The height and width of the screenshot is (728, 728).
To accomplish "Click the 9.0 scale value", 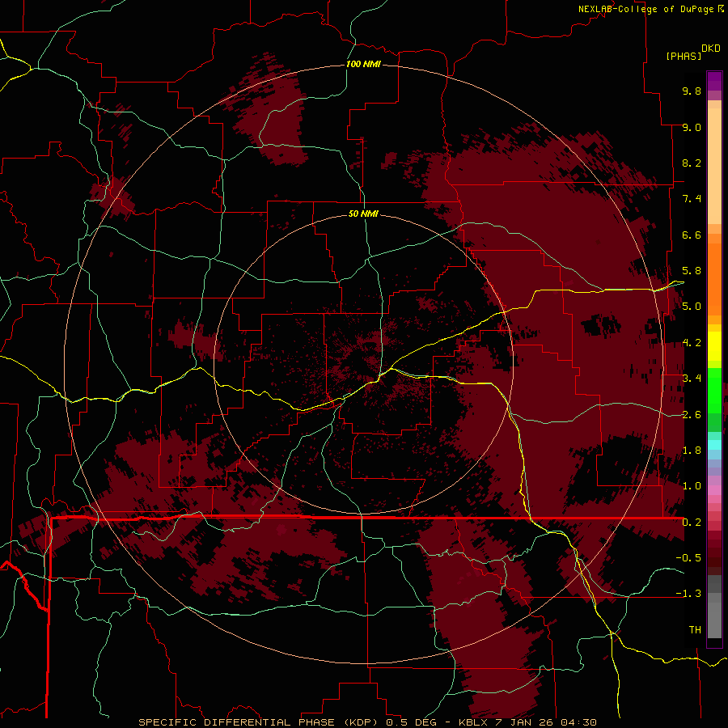I will coord(692,128).
